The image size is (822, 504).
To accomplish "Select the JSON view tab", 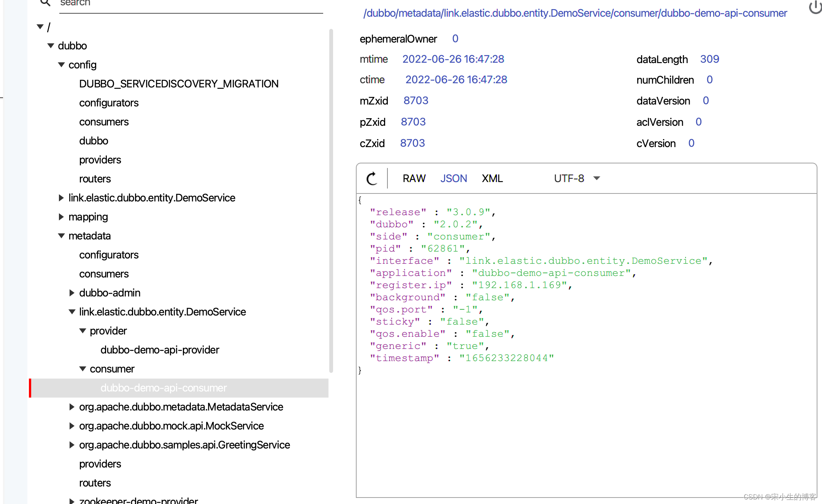I will (x=454, y=178).
